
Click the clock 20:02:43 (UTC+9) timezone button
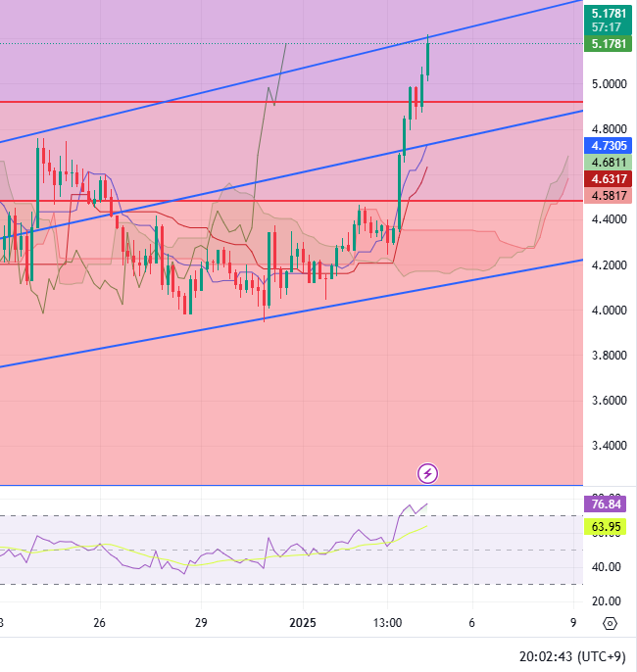click(x=572, y=656)
